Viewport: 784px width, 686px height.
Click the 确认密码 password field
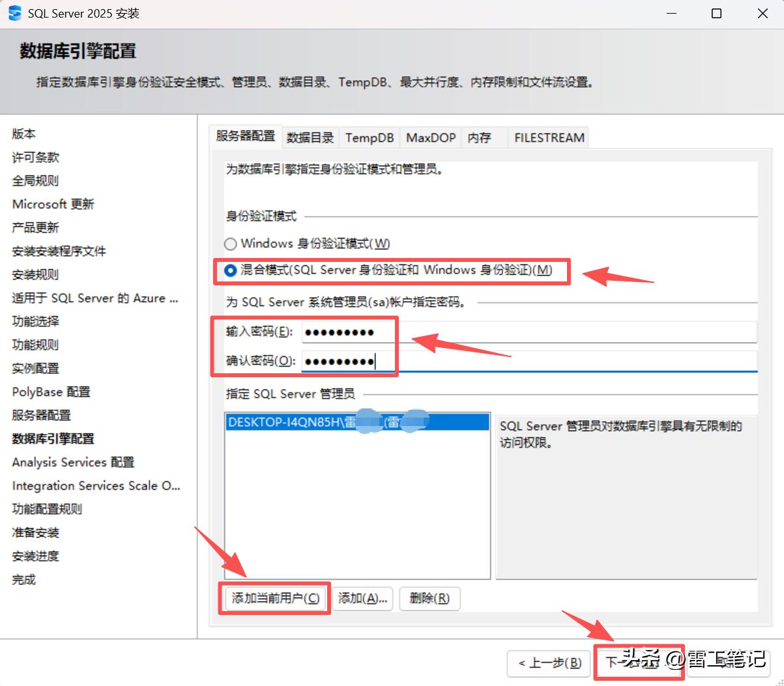(x=529, y=361)
